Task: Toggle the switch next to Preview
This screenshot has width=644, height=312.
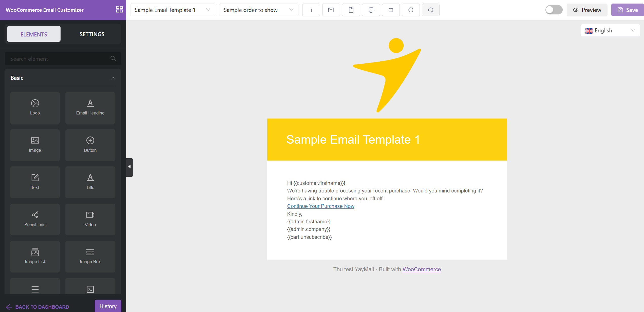Action: [554, 10]
